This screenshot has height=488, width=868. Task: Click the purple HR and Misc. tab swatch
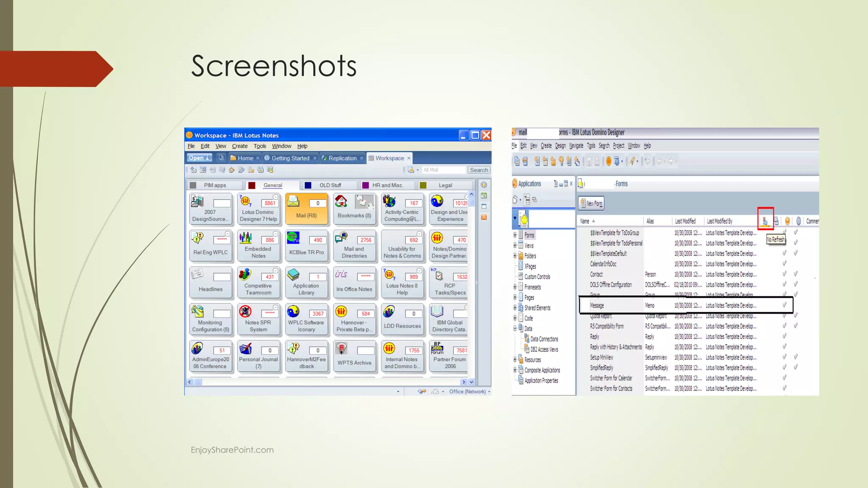(x=365, y=185)
